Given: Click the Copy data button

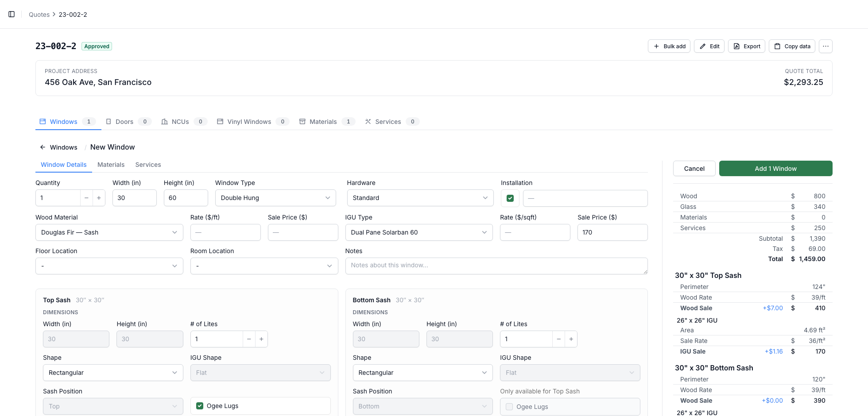Looking at the screenshot, I should tap(792, 46).
